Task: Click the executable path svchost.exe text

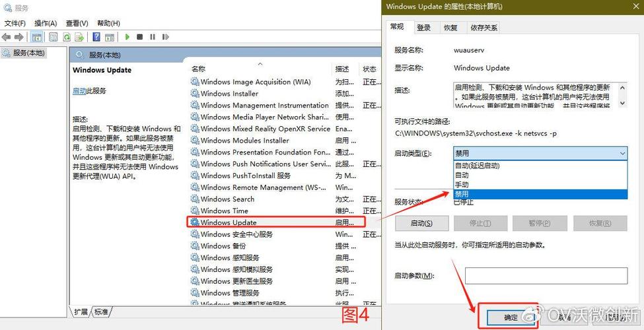Action: (x=476, y=133)
